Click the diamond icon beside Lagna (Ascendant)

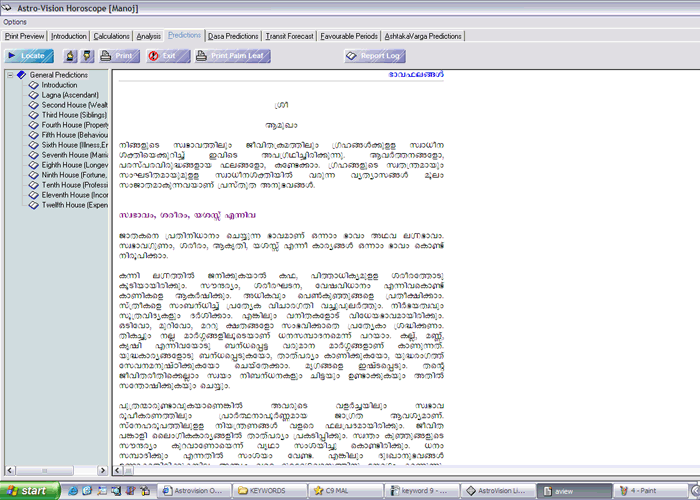coord(33,95)
